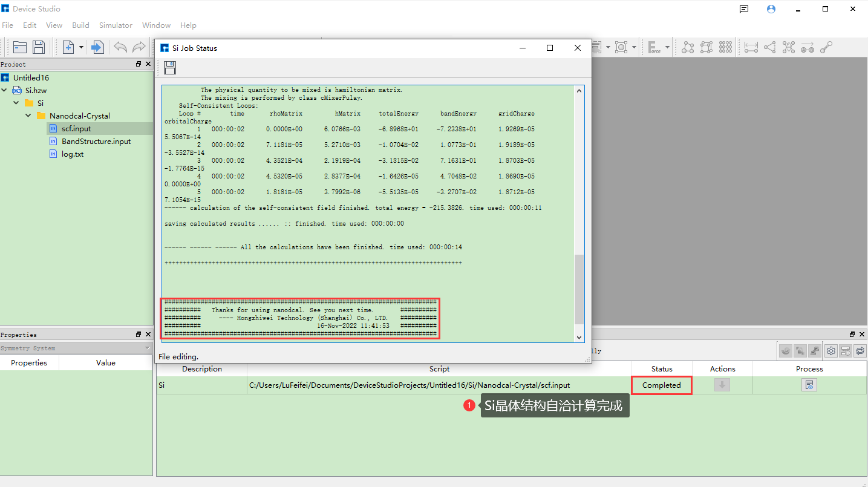
Task: Select BandStructure.input in project tree
Action: pos(96,142)
